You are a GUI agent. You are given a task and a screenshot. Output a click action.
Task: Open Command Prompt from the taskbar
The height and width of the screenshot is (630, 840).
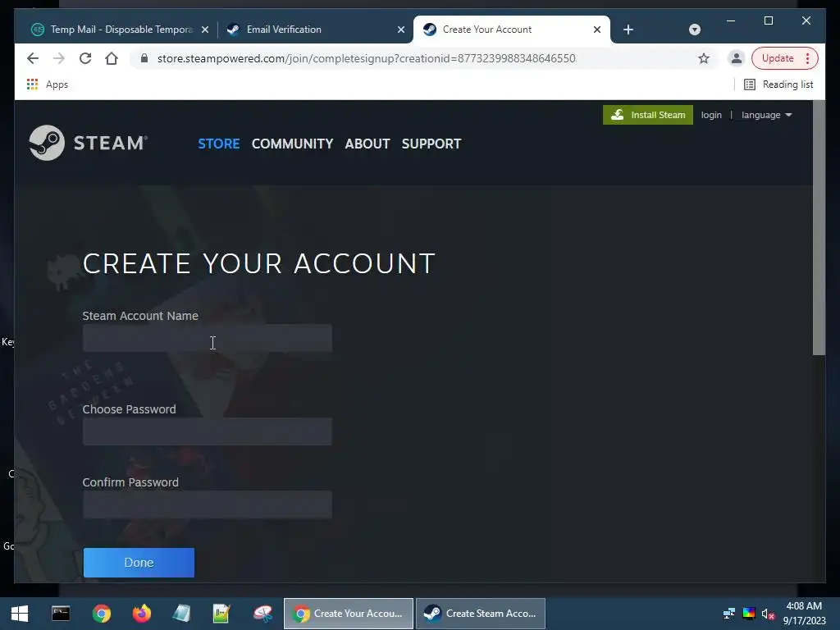[x=61, y=614]
